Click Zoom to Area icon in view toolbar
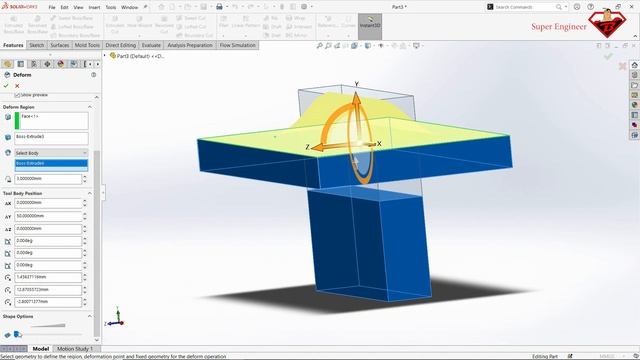640x360 pixels. click(x=328, y=46)
